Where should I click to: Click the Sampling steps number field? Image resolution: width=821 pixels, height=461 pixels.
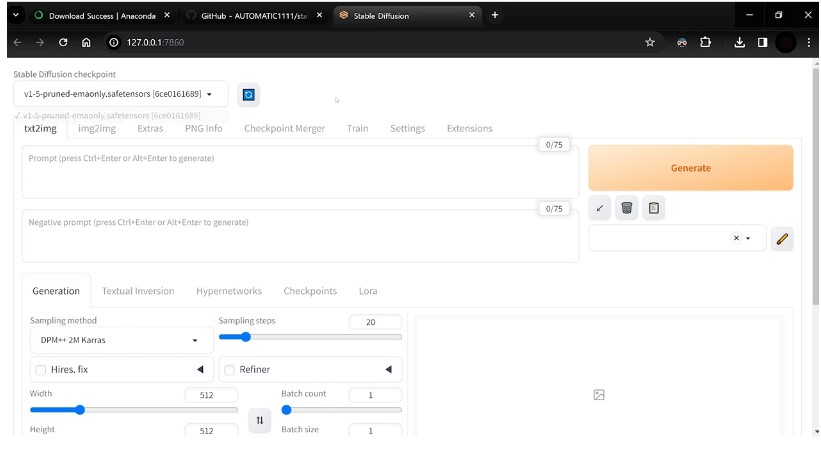(x=375, y=322)
